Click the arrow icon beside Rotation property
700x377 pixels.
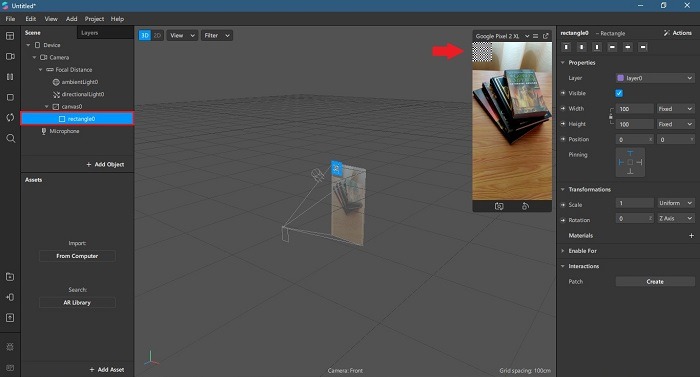[563, 220]
